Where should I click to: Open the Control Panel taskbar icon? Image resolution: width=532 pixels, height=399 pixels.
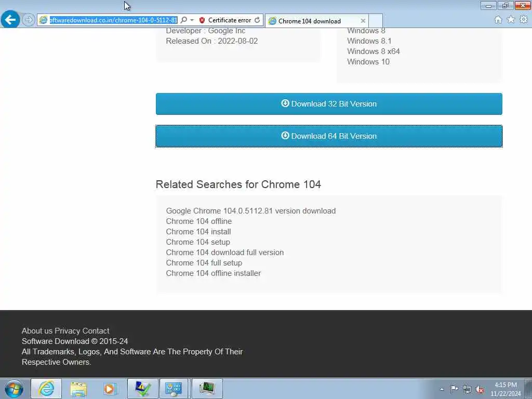click(174, 389)
